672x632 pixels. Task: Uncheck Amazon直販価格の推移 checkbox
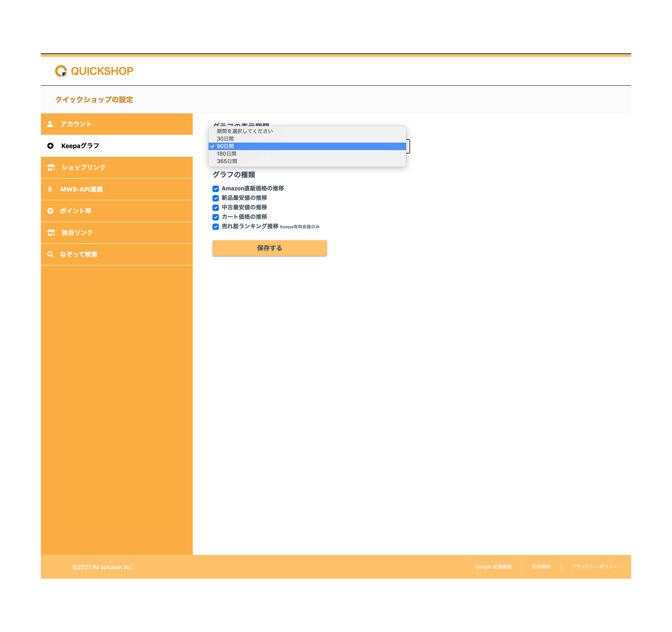[x=216, y=188]
